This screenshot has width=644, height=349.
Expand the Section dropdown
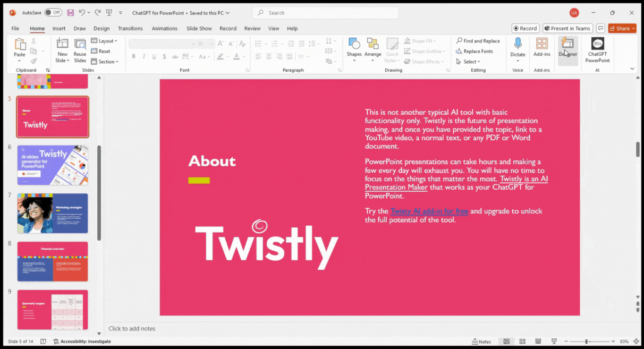(x=105, y=62)
